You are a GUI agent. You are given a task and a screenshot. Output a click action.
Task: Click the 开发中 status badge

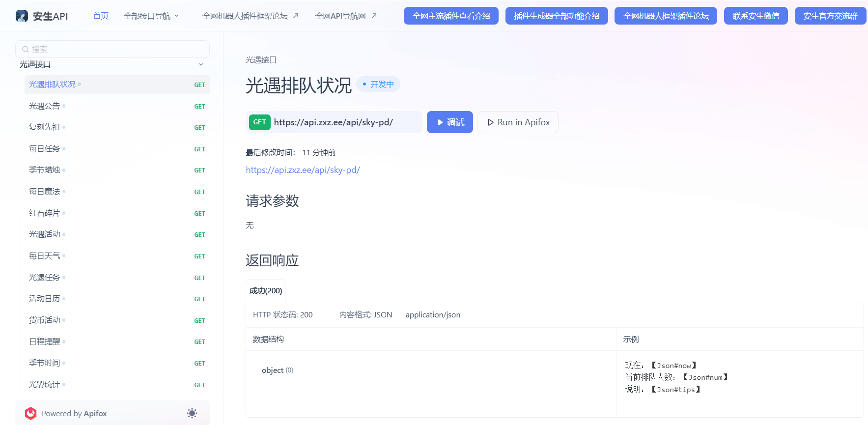(x=378, y=85)
